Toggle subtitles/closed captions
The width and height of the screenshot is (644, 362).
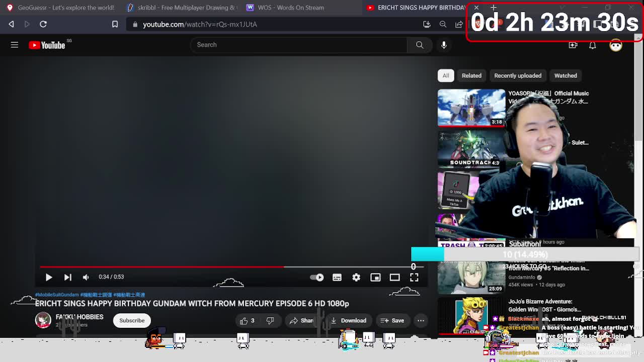point(337,277)
